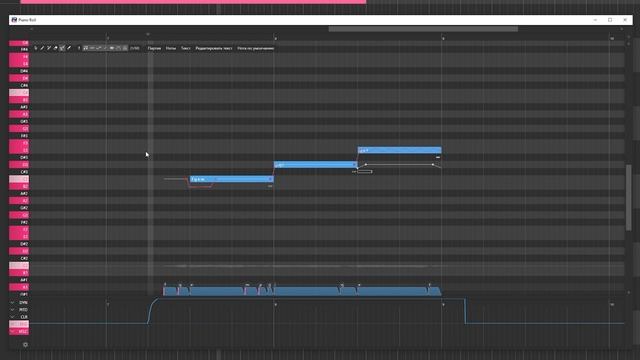Select the CLR expression label

click(x=24, y=317)
